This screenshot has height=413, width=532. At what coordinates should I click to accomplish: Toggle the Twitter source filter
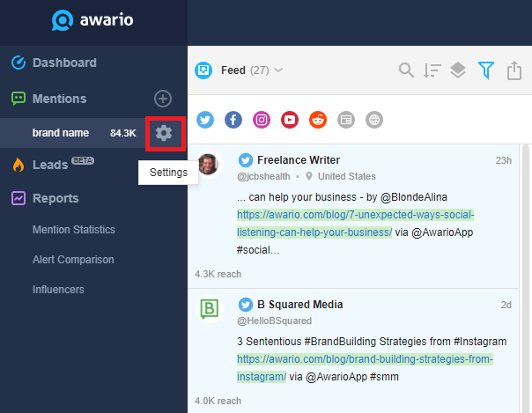[205, 120]
